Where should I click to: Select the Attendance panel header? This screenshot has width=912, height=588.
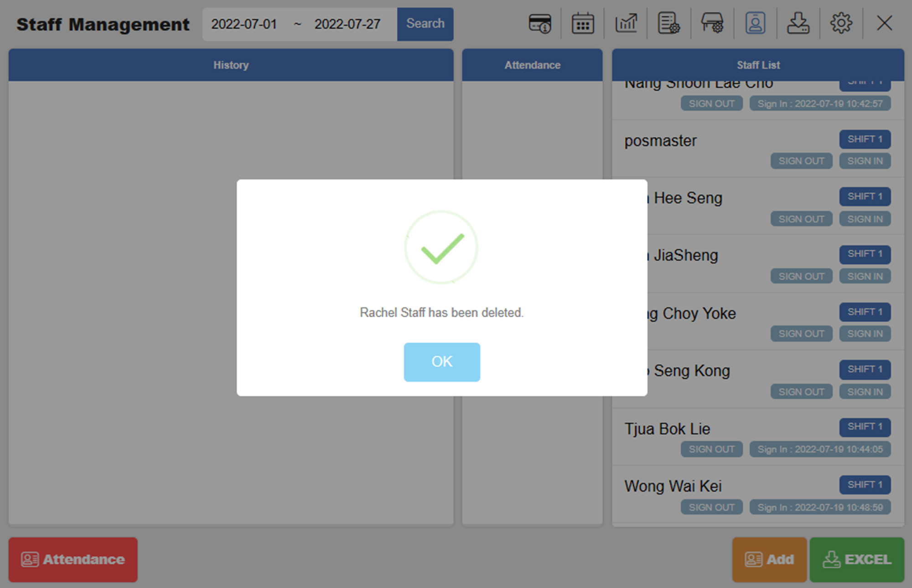(x=532, y=65)
